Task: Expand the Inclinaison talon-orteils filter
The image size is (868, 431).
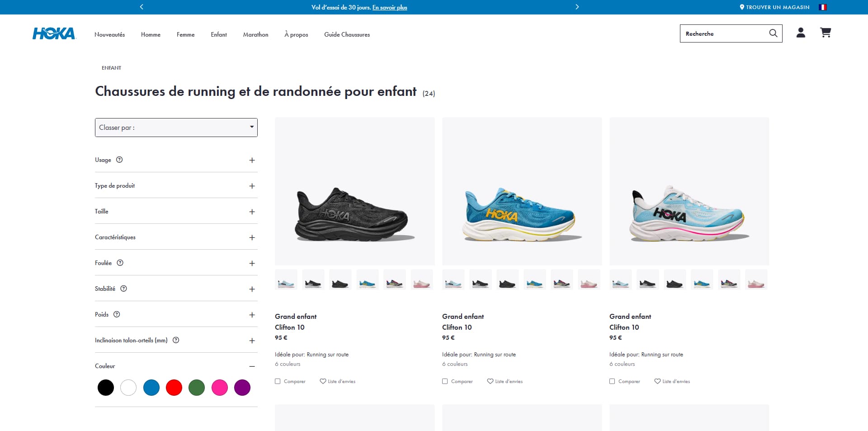Action: coord(252,341)
